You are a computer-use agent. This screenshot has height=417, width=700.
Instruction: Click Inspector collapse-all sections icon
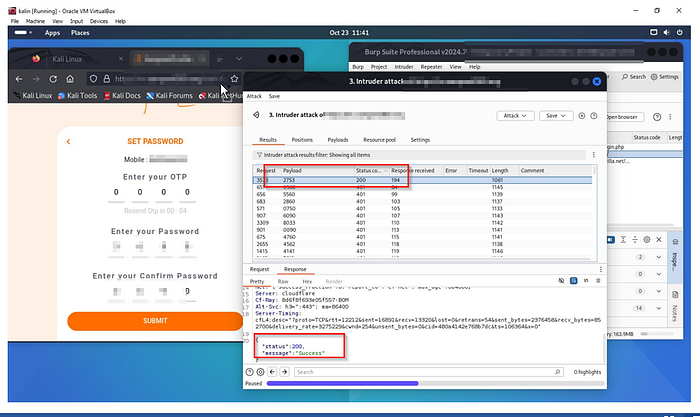635,240
